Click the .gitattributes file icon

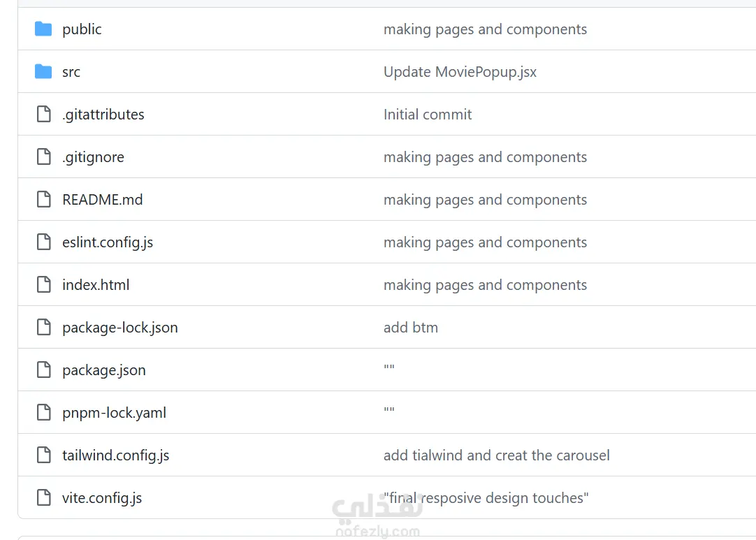[43, 115]
